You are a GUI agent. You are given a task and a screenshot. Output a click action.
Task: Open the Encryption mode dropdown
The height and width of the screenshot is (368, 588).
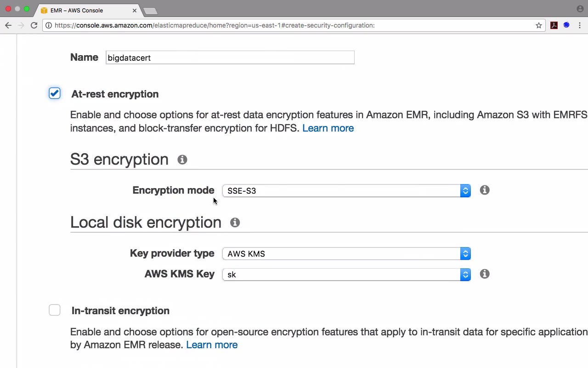[x=346, y=190]
